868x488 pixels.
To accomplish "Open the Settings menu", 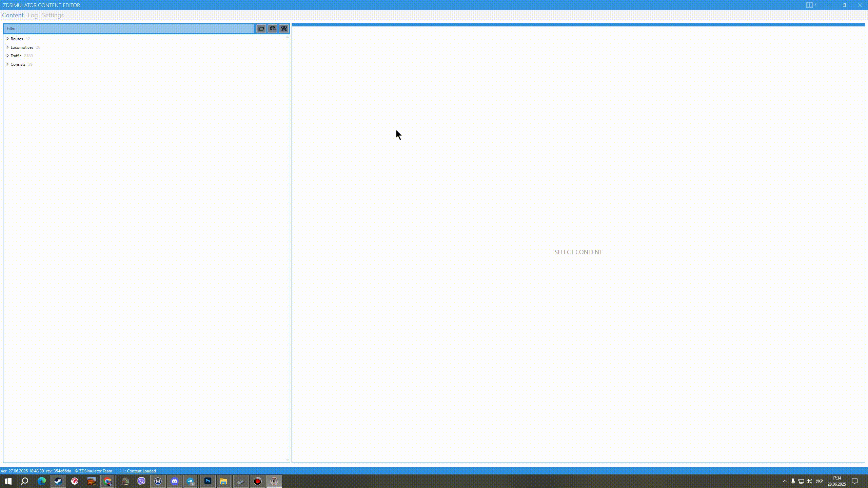I will [53, 15].
